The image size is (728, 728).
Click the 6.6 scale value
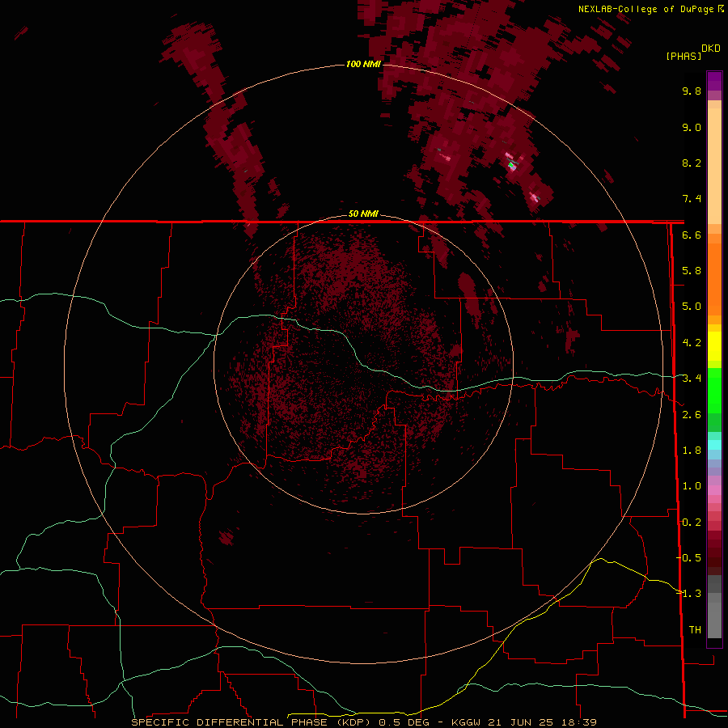coord(692,235)
